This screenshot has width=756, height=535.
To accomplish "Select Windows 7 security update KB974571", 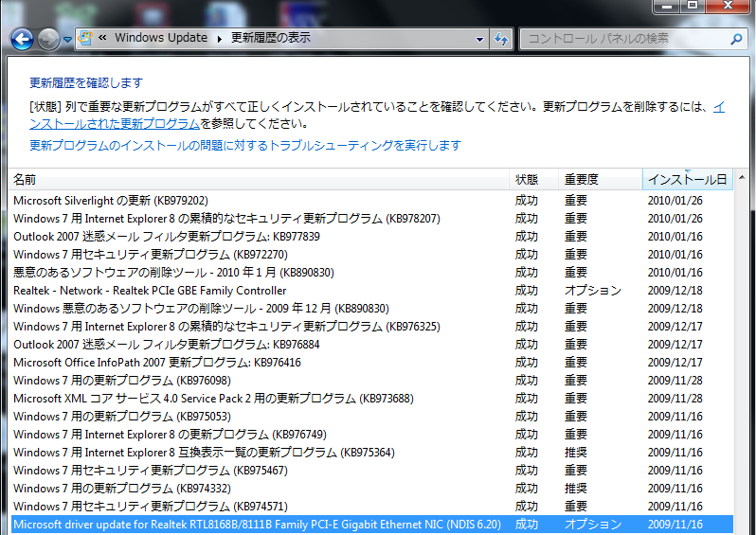I will pos(371,506).
